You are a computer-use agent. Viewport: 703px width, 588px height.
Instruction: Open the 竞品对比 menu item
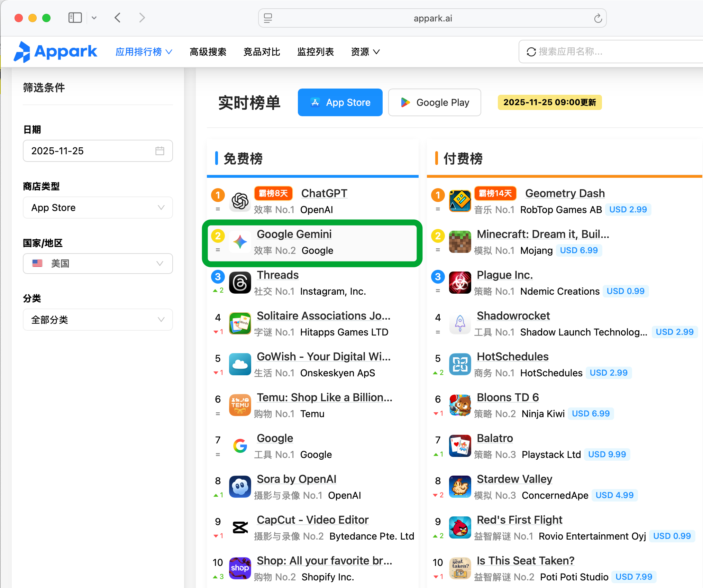[x=262, y=52]
